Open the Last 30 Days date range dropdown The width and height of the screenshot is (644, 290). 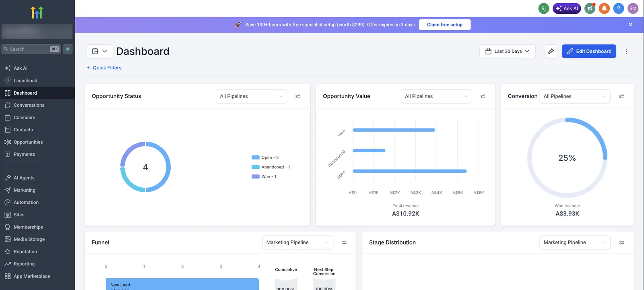tap(507, 51)
